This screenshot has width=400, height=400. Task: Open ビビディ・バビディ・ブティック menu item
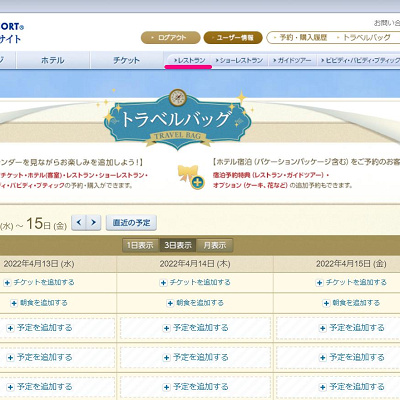[360, 60]
